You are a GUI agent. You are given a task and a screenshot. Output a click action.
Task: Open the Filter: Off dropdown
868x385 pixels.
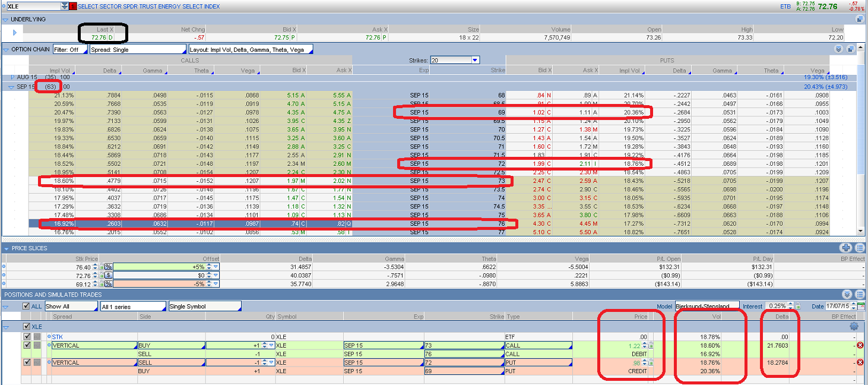[x=69, y=49]
